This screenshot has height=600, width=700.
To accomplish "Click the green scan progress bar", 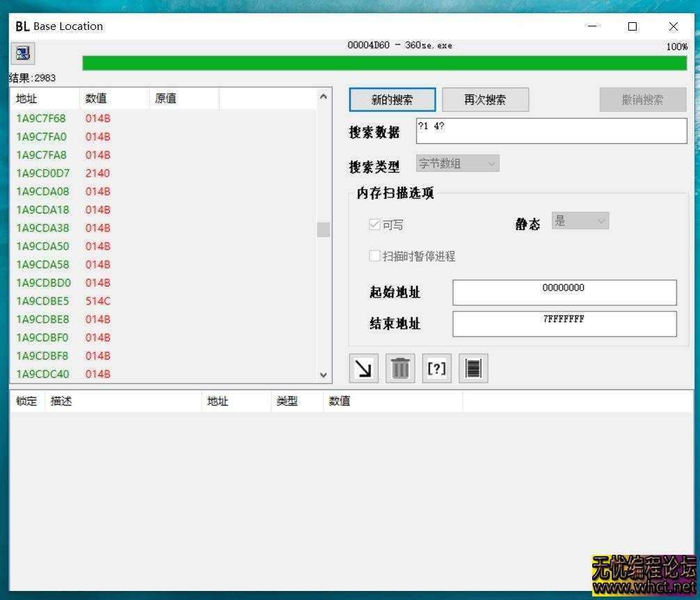I will 384,63.
